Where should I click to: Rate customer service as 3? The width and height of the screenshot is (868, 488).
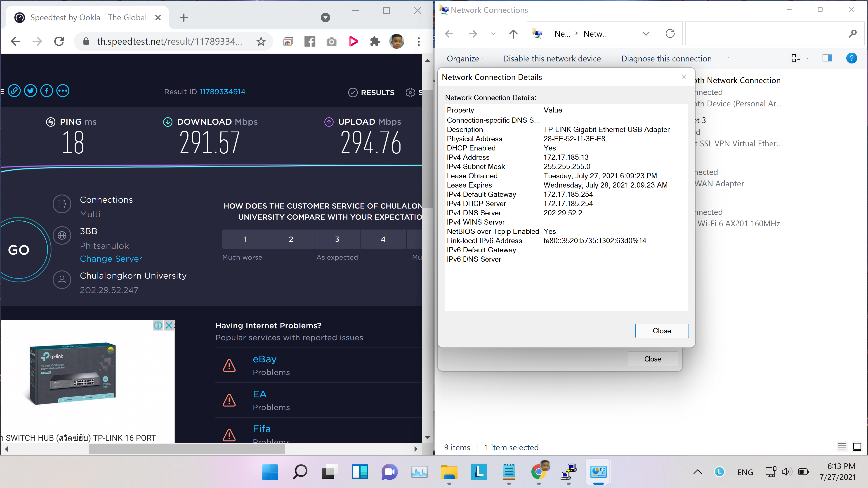tap(337, 239)
